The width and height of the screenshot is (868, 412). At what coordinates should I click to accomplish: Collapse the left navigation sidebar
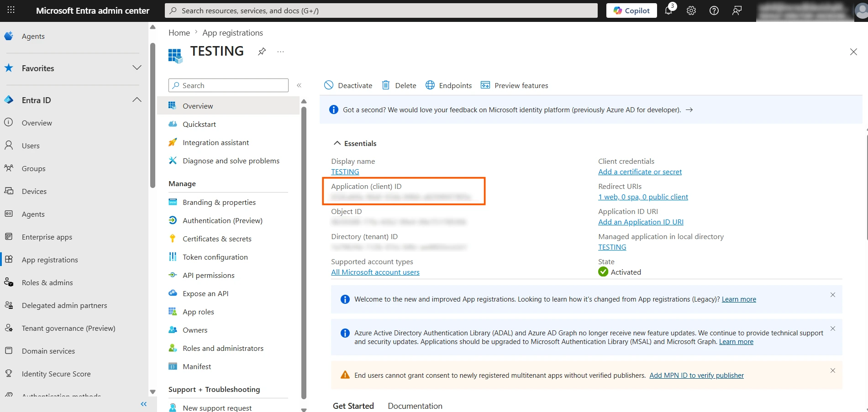144,404
